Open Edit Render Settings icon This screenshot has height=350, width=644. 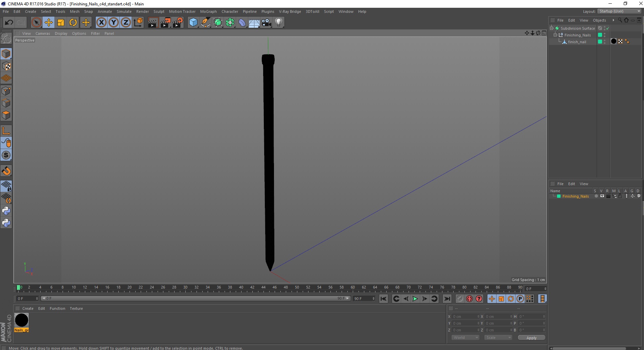click(x=178, y=23)
